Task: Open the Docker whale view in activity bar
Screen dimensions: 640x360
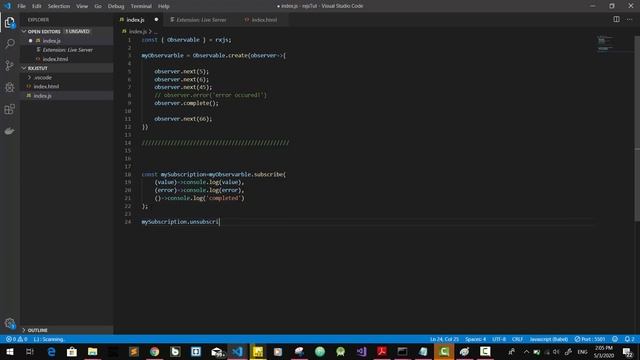Action: tap(9, 131)
